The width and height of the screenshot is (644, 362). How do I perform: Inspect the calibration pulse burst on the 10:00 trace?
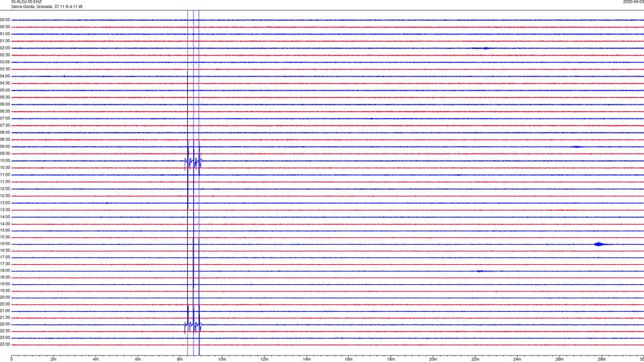tap(193, 162)
